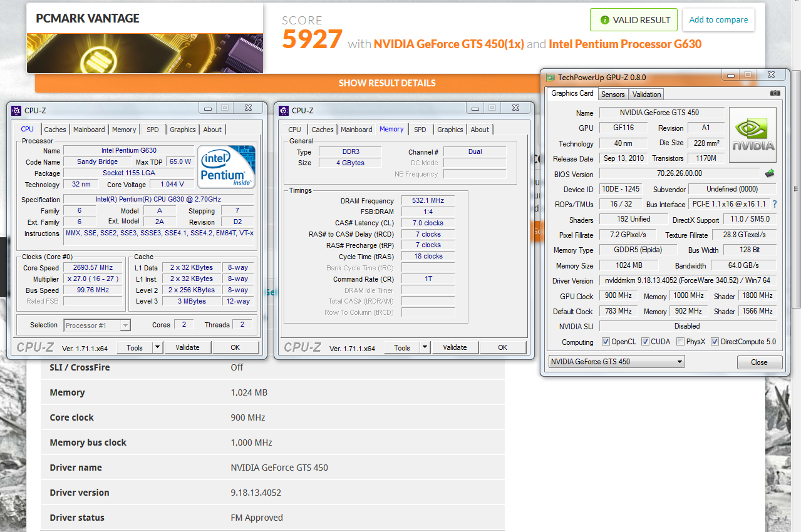
Task: Open the Processor #1 selection dropdown
Action: 97,325
